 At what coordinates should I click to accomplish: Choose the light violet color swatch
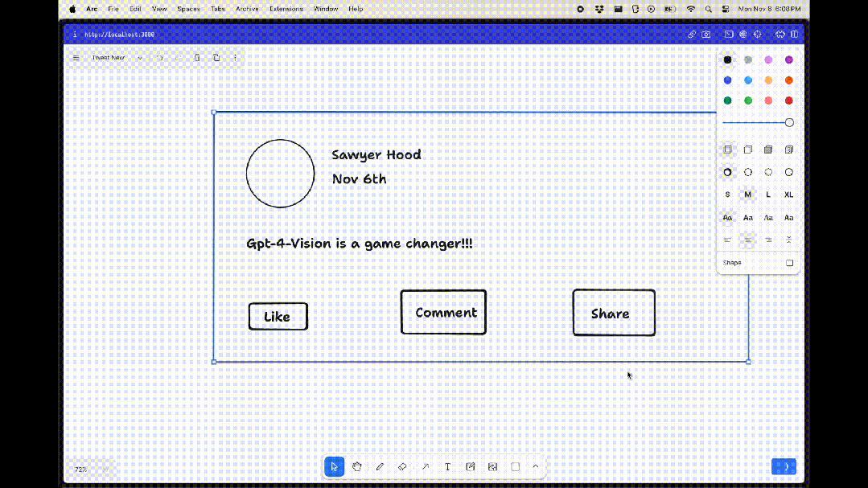point(768,59)
